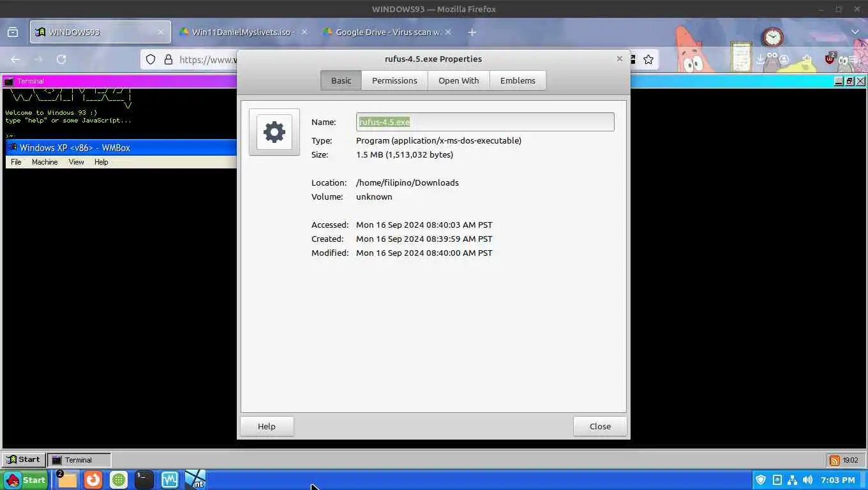Open the uBlock Origin extension icon
The width and height of the screenshot is (868, 490).
click(830, 59)
